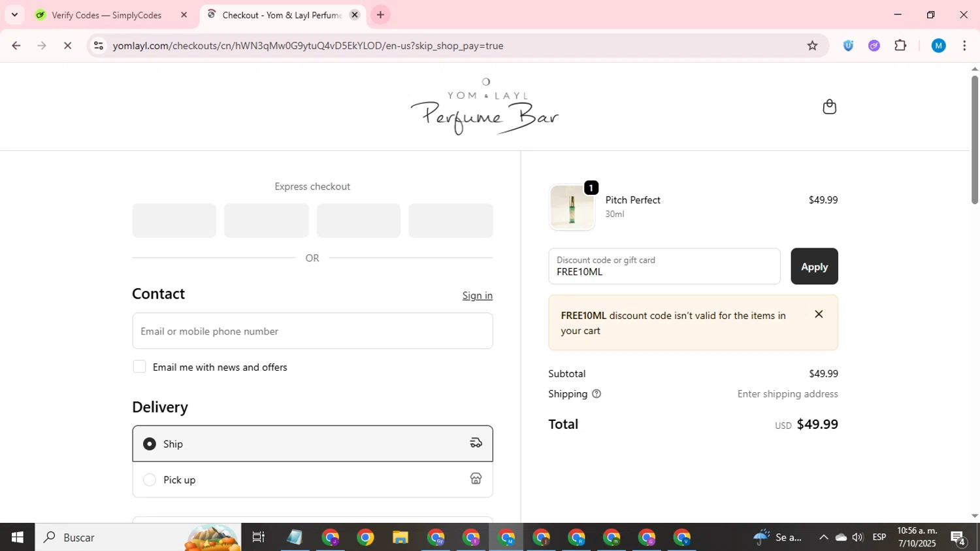This screenshot has width=980, height=551.
Task: Click the store icon in Pick up row
Action: pos(476,479)
